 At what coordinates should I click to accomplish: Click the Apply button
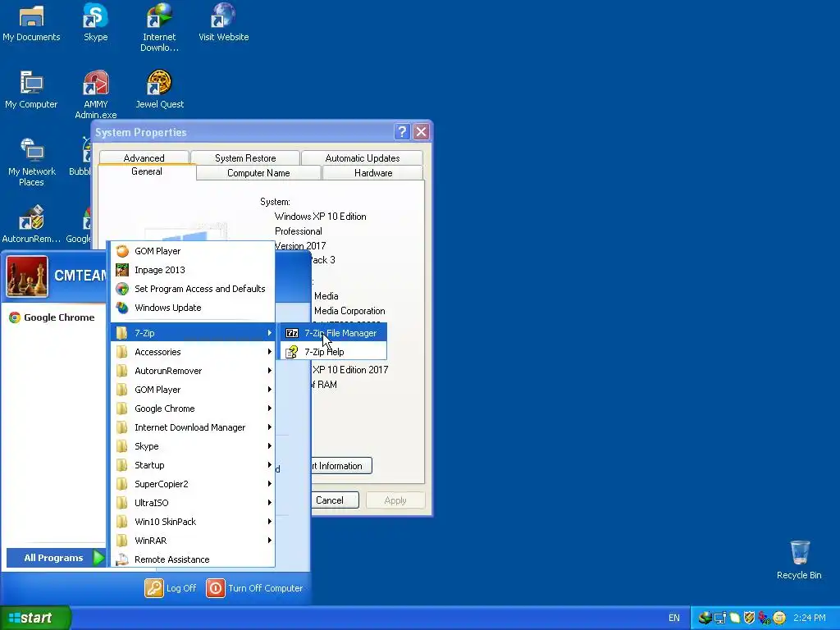[395, 500]
